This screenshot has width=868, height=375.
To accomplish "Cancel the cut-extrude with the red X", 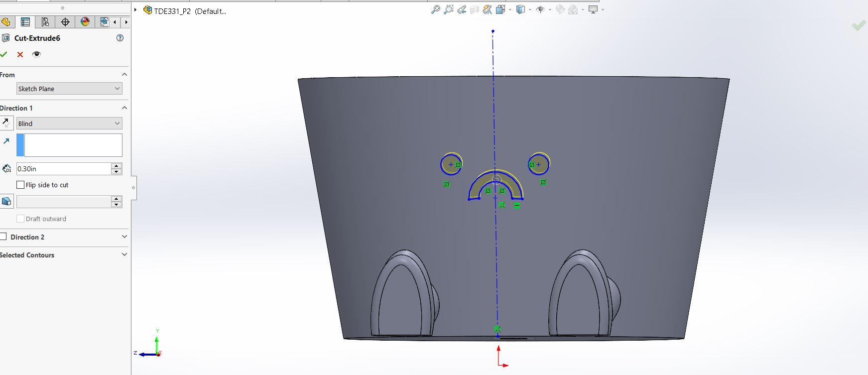I will click(x=20, y=54).
